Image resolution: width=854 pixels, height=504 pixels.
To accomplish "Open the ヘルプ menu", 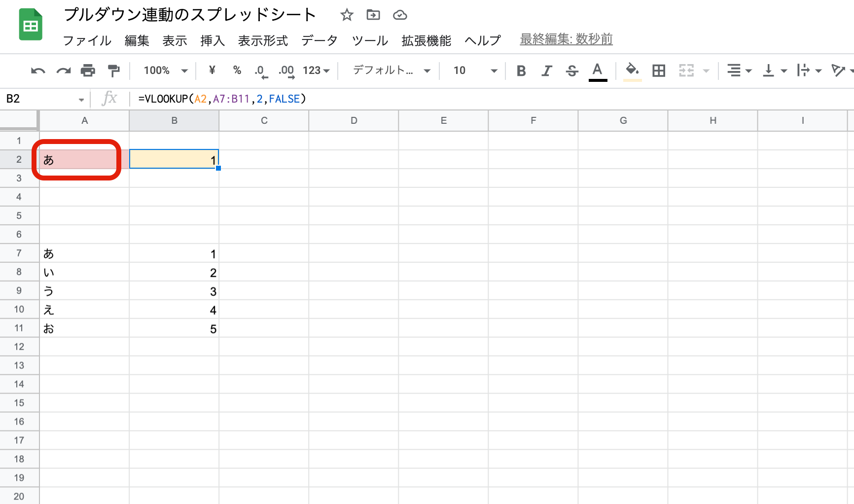I will [x=483, y=40].
